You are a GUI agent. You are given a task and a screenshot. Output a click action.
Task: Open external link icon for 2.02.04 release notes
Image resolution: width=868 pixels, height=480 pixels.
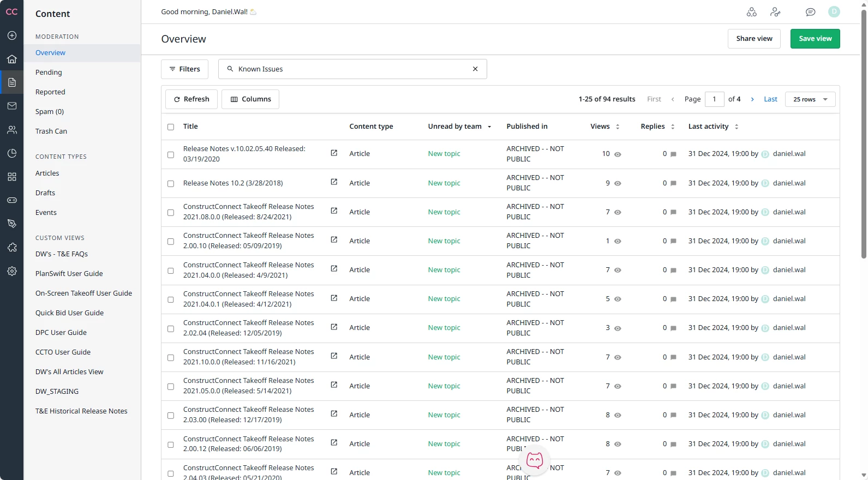334,327
